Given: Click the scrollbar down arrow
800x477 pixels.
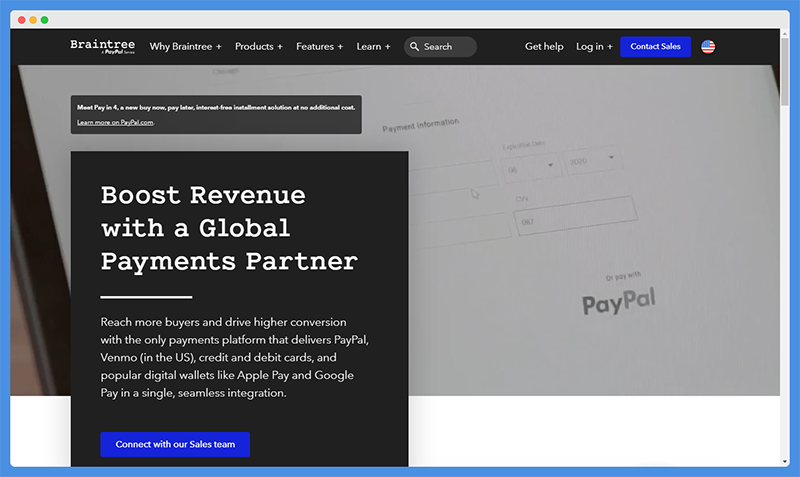Looking at the screenshot, I should tap(784, 462).
